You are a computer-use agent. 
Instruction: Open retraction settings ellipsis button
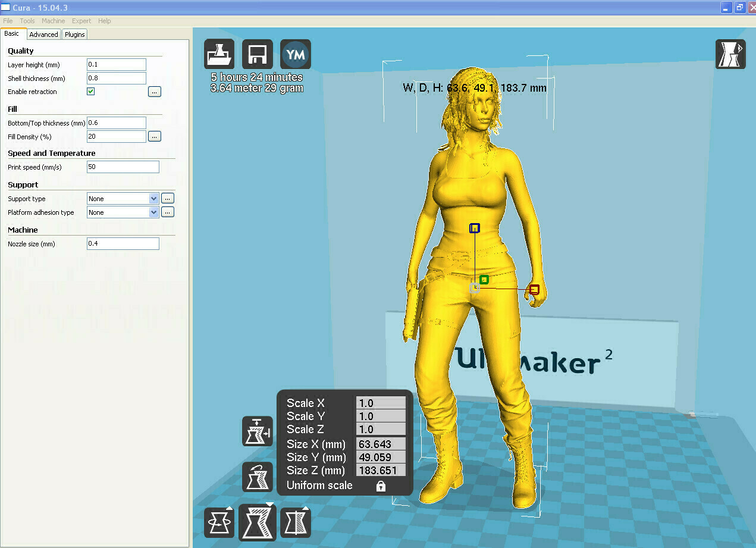155,92
